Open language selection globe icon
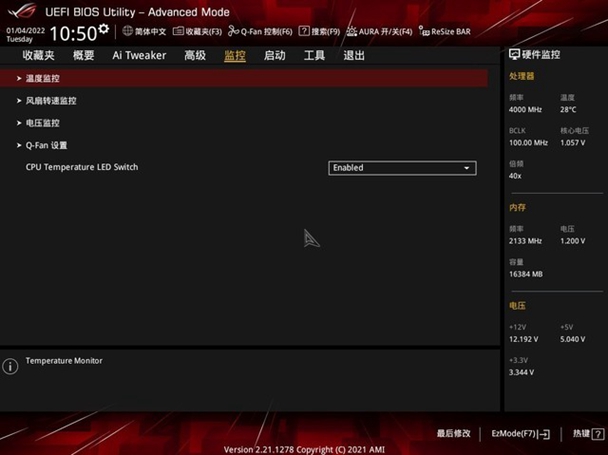608x455 pixels. 127,31
